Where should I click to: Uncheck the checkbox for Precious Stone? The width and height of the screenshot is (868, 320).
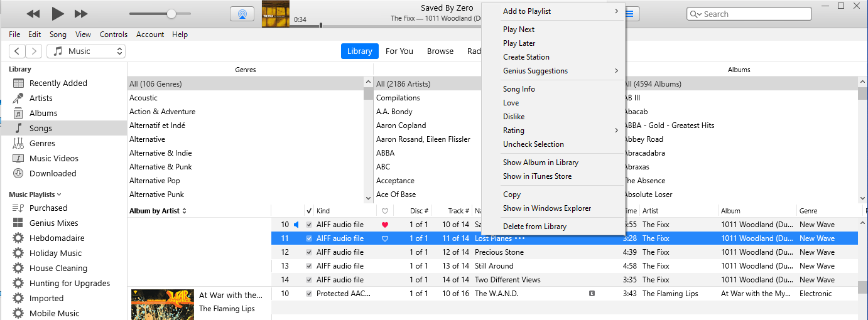click(308, 252)
